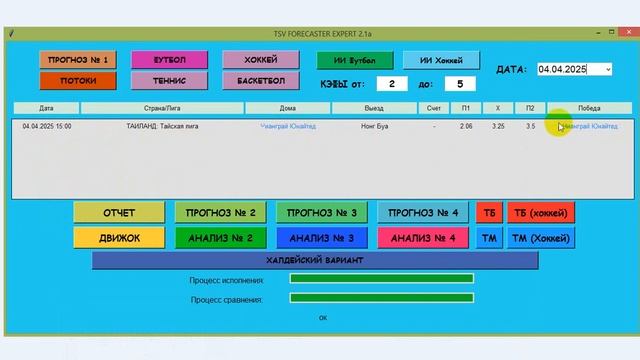This screenshot has height=360, width=640.
Task: Click the Счет column header
Action: tap(433, 108)
